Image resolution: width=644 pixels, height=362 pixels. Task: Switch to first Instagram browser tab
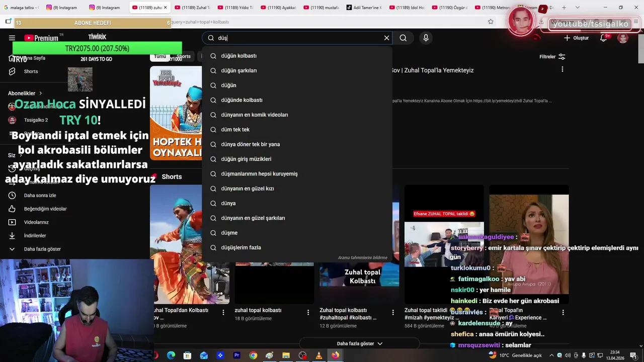[x=64, y=8]
